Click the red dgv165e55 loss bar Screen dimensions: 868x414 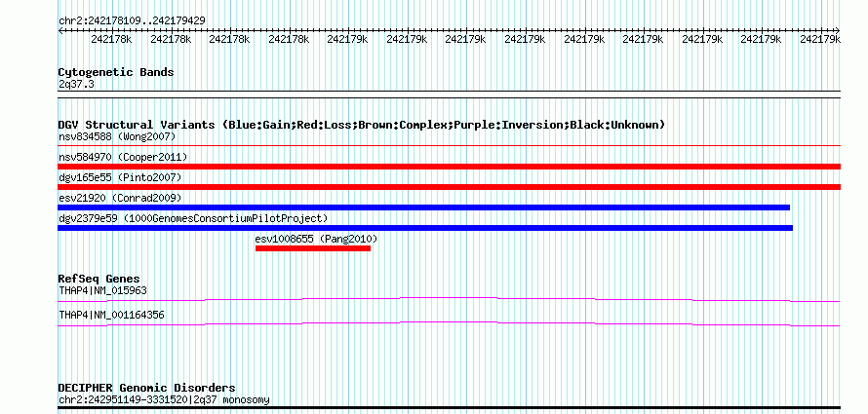(x=449, y=187)
